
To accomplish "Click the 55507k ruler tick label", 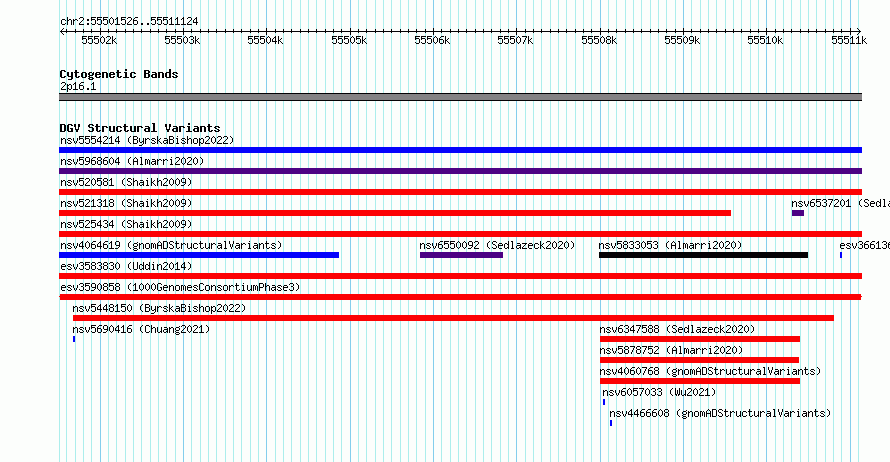I will pyautogui.click(x=515, y=40).
